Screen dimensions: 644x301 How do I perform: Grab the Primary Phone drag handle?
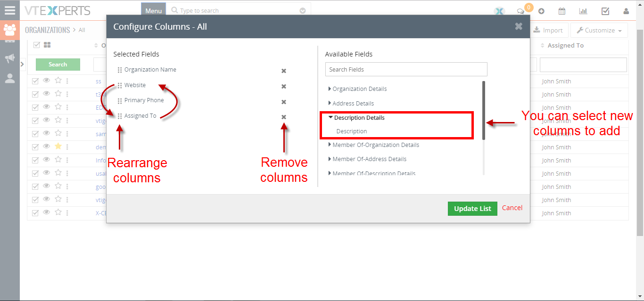click(x=120, y=101)
